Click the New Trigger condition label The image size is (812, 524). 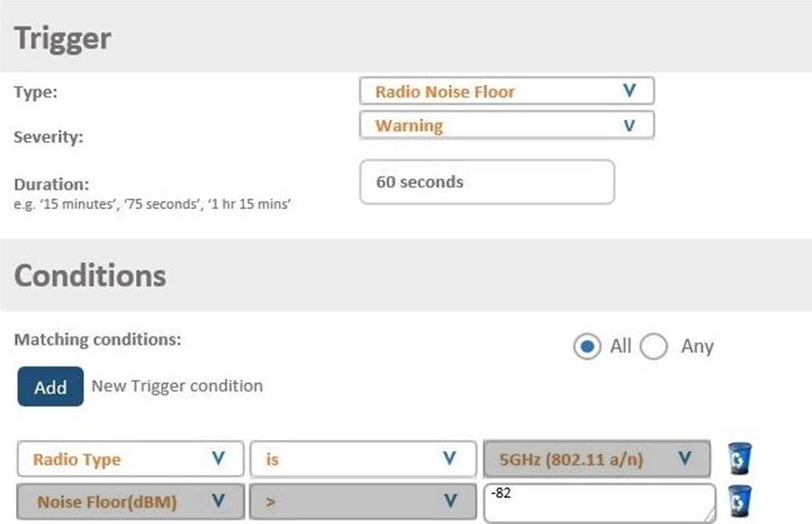(177, 386)
